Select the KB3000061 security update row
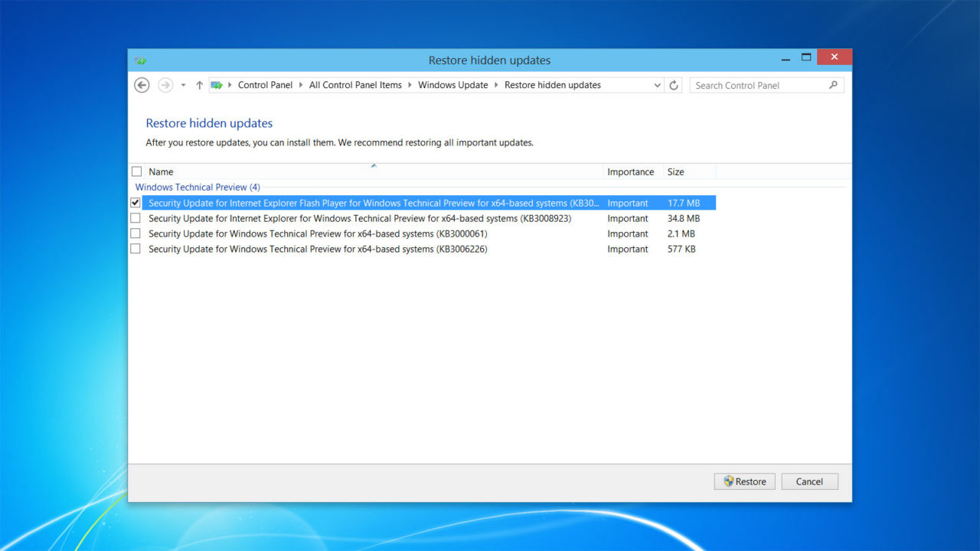The image size is (980, 551). 429,233
